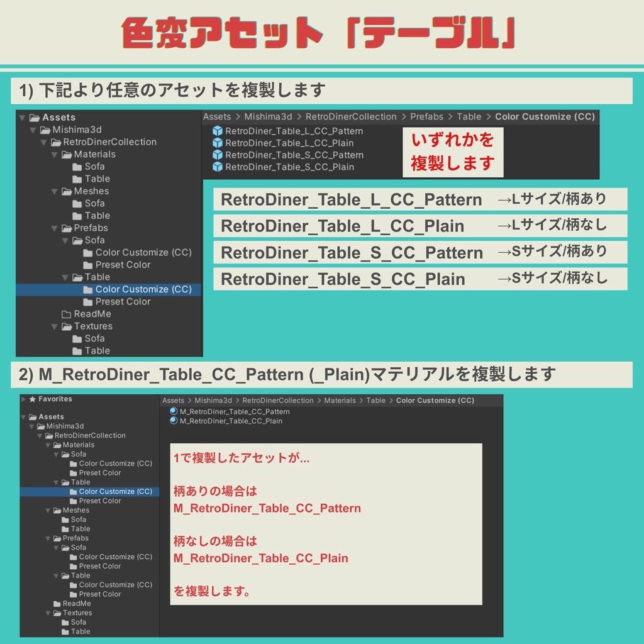Collapse Textures arrow in lower project tree
The image size is (644, 644).
48,613
